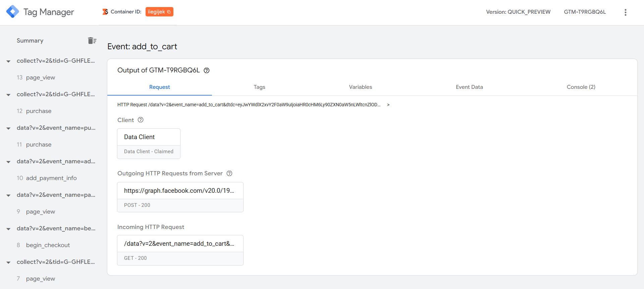The image size is (644, 289).
Task: Click the Version: QUICK_PREVIEW text
Action: (518, 12)
